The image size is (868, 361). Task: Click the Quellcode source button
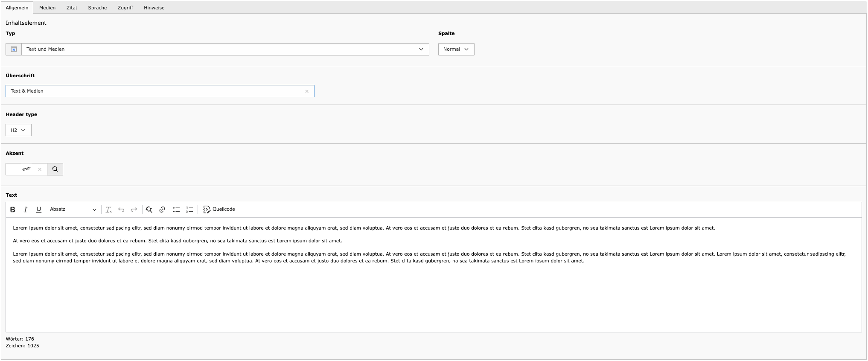click(219, 210)
